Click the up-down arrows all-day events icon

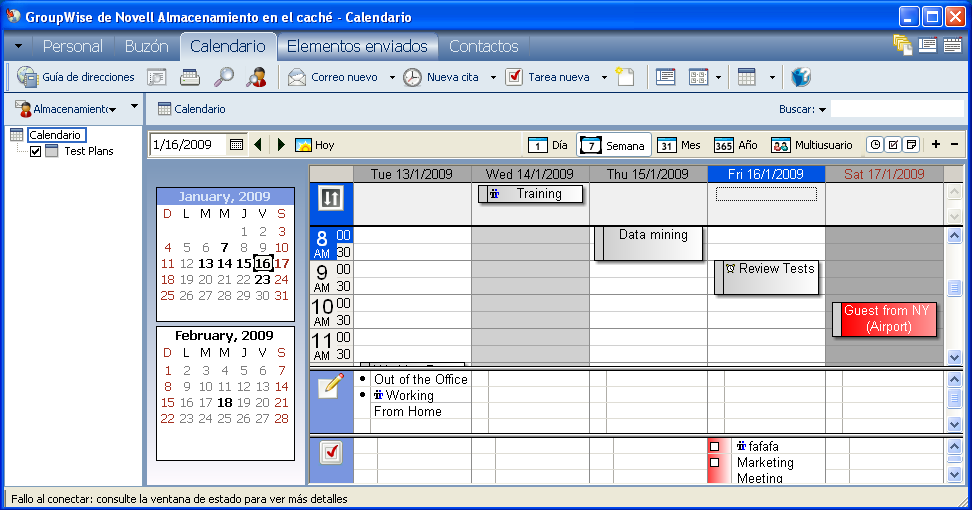click(x=330, y=198)
